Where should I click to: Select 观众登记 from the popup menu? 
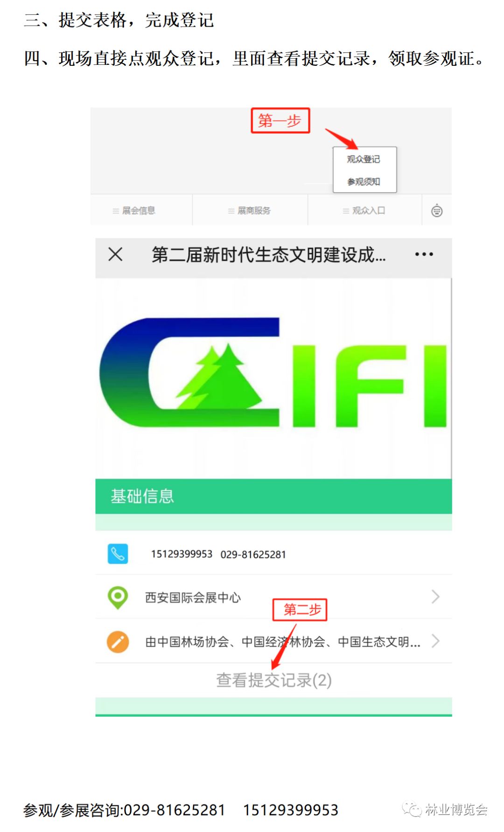[364, 159]
